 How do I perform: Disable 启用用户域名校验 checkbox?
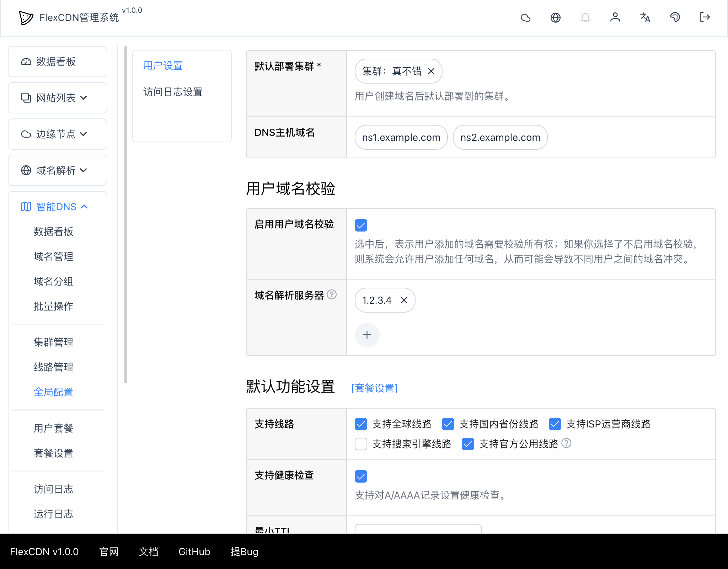click(361, 225)
